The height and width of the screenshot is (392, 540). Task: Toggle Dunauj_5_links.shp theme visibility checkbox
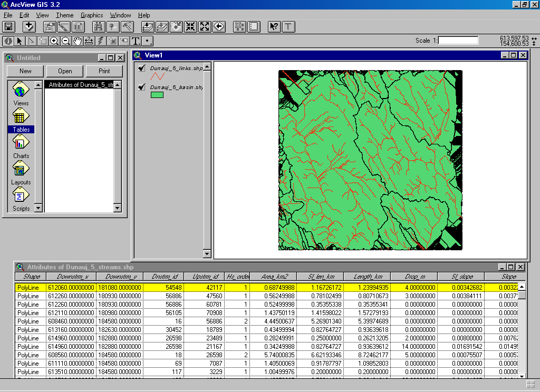coord(141,68)
